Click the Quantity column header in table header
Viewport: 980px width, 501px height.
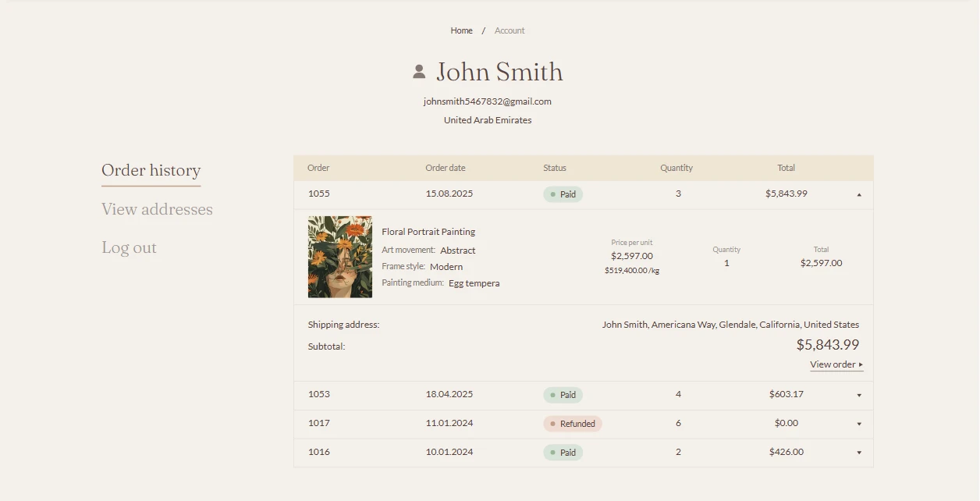(676, 168)
